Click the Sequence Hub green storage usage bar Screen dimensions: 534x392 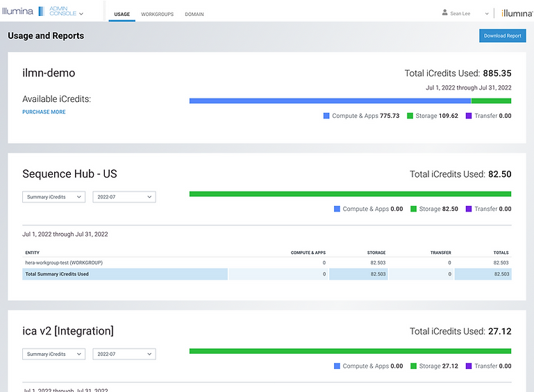pyautogui.click(x=350, y=194)
